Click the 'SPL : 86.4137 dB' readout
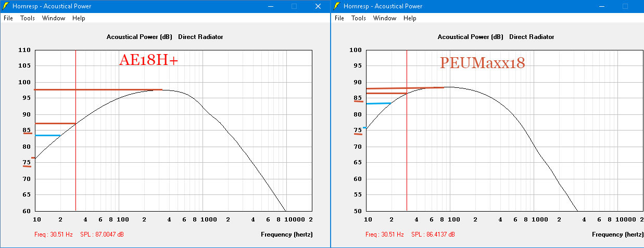 pos(433,234)
